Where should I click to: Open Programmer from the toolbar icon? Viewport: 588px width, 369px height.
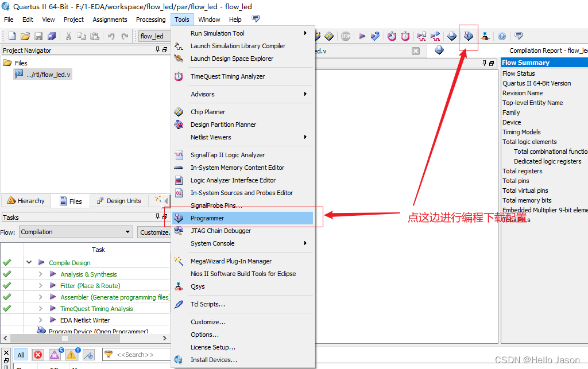tap(469, 36)
